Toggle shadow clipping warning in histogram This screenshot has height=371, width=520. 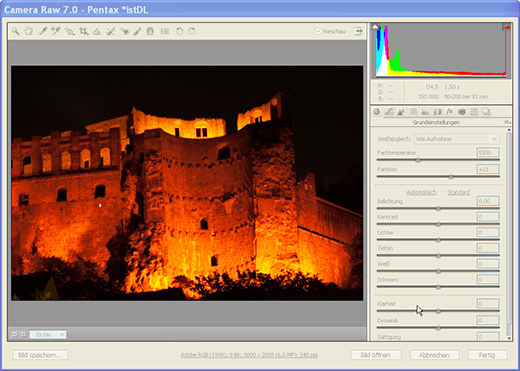tap(375, 27)
